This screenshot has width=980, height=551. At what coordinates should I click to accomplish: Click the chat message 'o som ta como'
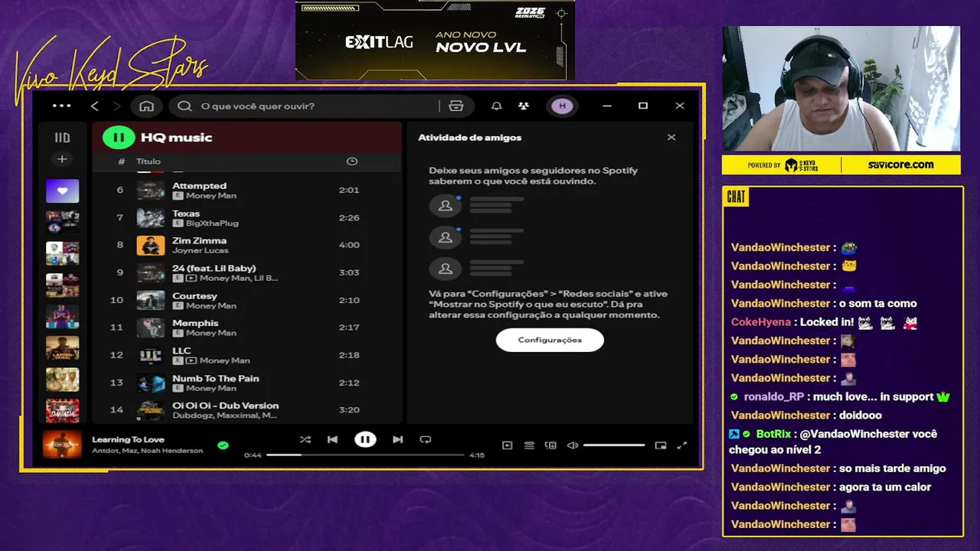877,303
